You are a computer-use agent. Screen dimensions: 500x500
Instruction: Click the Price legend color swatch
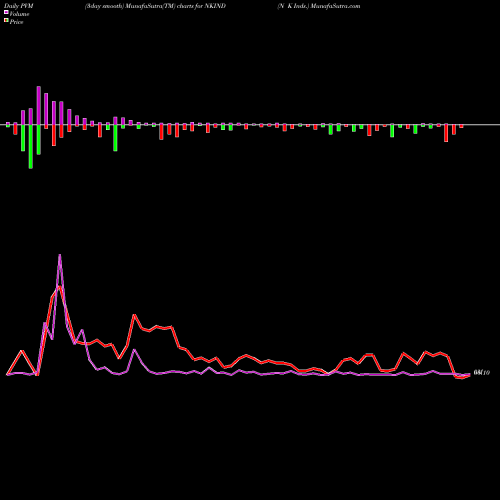[x=6, y=21]
